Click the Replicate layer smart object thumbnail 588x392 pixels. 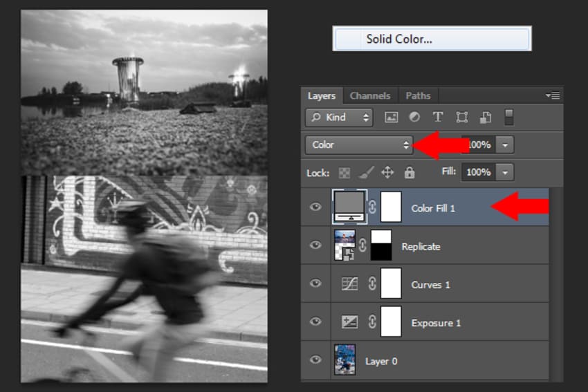(x=344, y=245)
